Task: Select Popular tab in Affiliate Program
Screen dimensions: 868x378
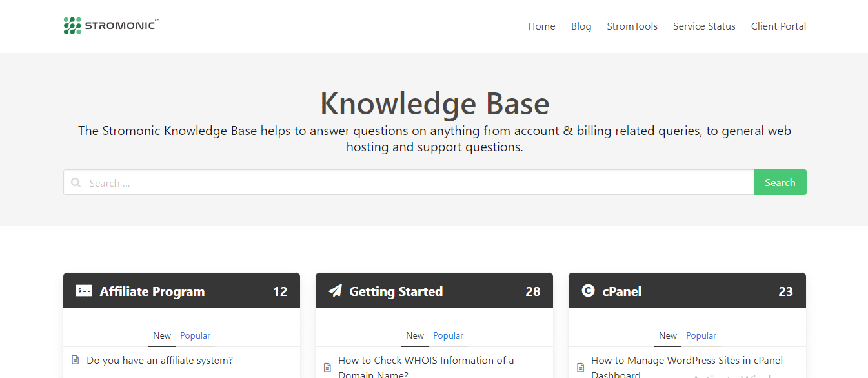Action: 195,335
